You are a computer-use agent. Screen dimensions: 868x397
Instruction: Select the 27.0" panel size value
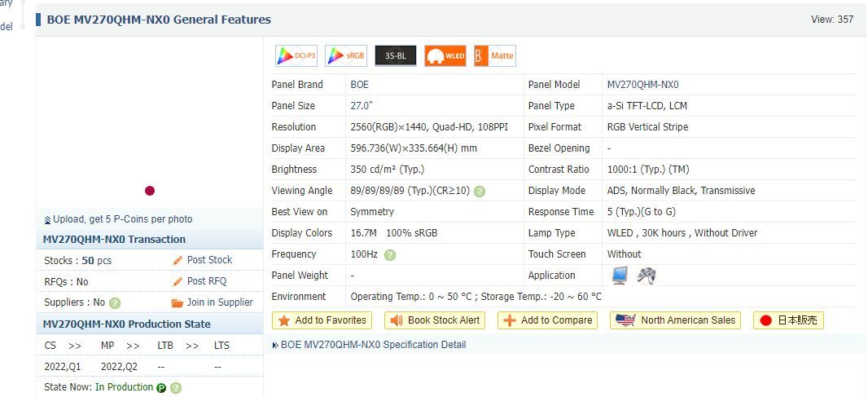[x=362, y=106]
